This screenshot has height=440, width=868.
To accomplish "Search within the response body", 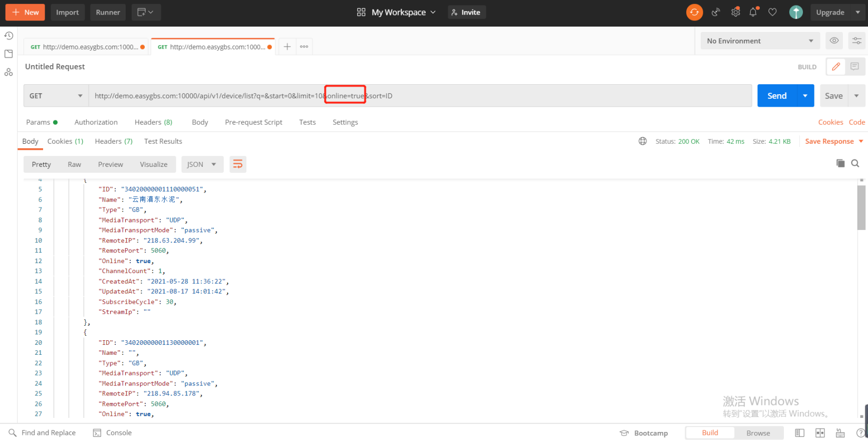I will click(855, 163).
